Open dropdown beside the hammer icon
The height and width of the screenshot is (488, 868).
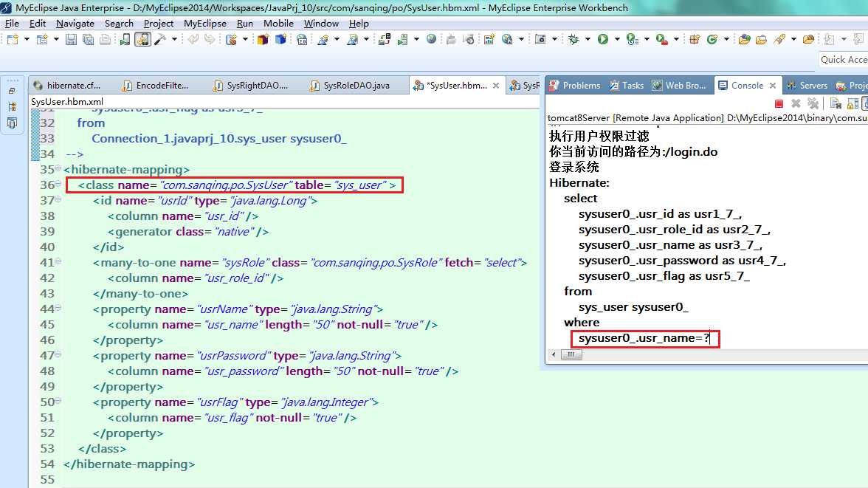[174, 39]
